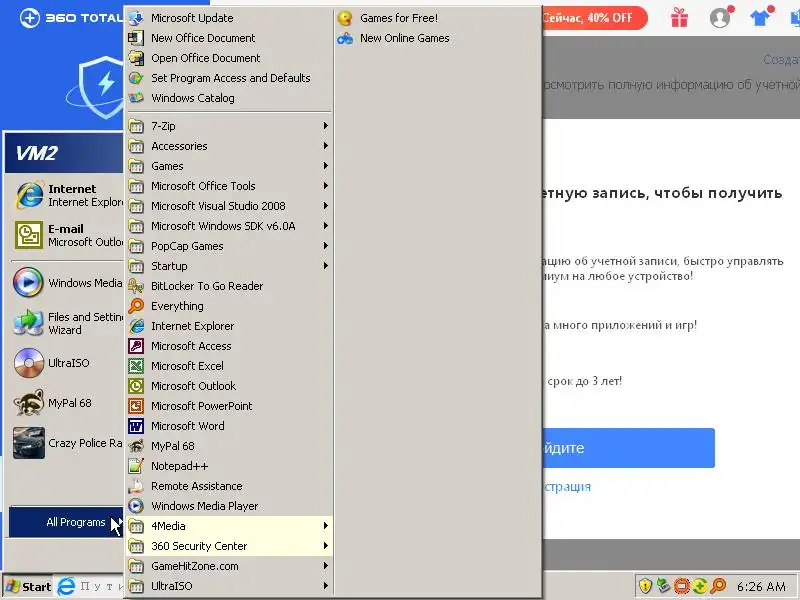Open Microsoft Access

230,345
